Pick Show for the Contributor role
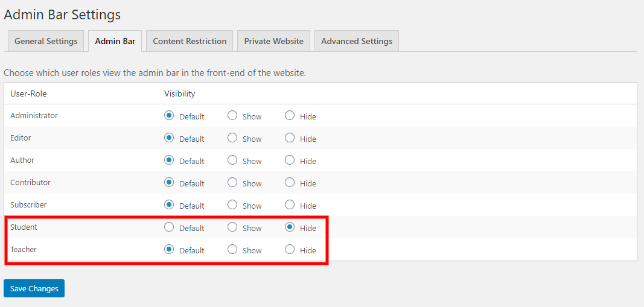 point(232,182)
